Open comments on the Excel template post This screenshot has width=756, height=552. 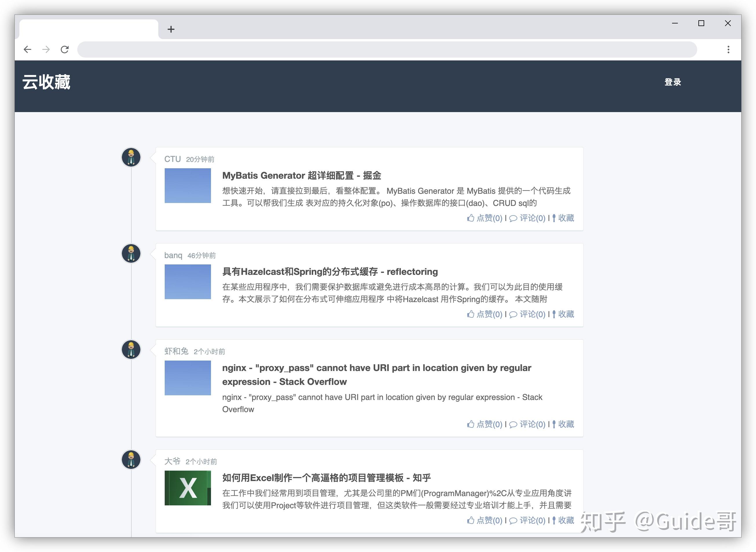pyautogui.click(x=529, y=520)
